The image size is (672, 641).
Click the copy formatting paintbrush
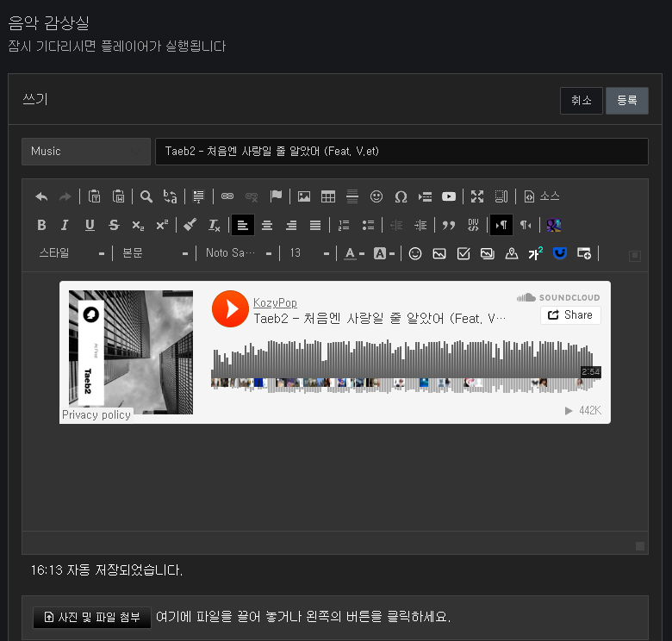[190, 225]
